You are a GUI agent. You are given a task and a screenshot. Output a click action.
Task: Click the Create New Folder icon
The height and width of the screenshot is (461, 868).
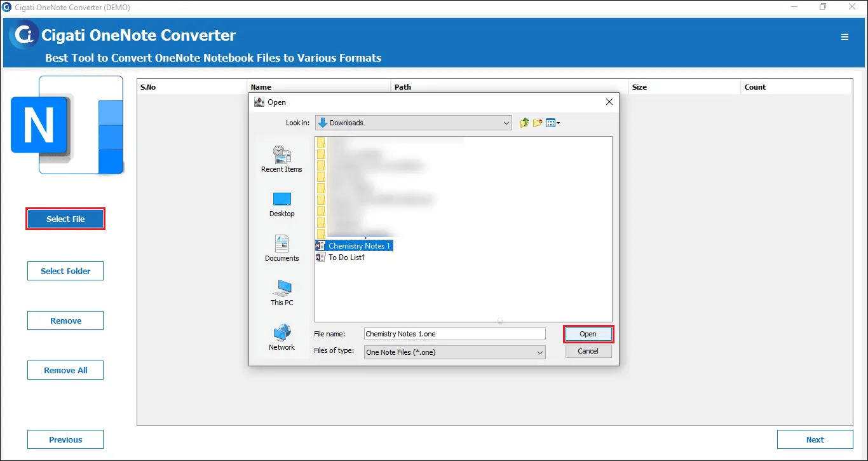click(x=538, y=123)
